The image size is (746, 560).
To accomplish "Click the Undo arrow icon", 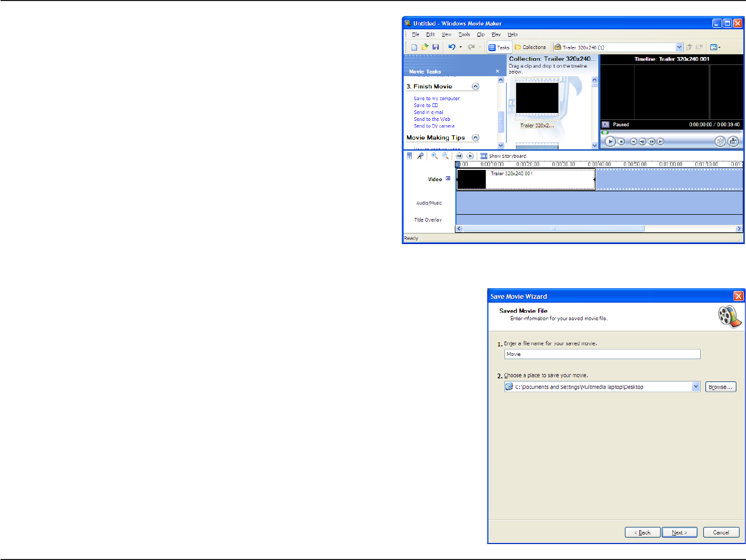I will click(452, 47).
